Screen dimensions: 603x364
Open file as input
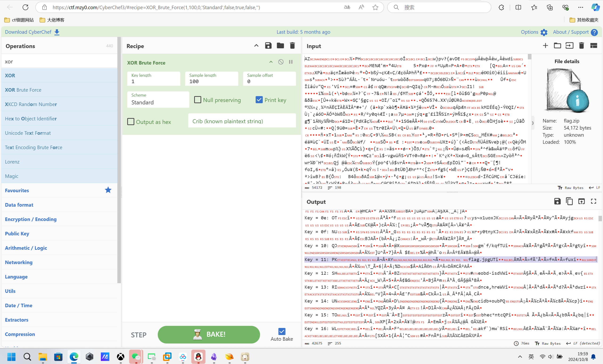569,46
